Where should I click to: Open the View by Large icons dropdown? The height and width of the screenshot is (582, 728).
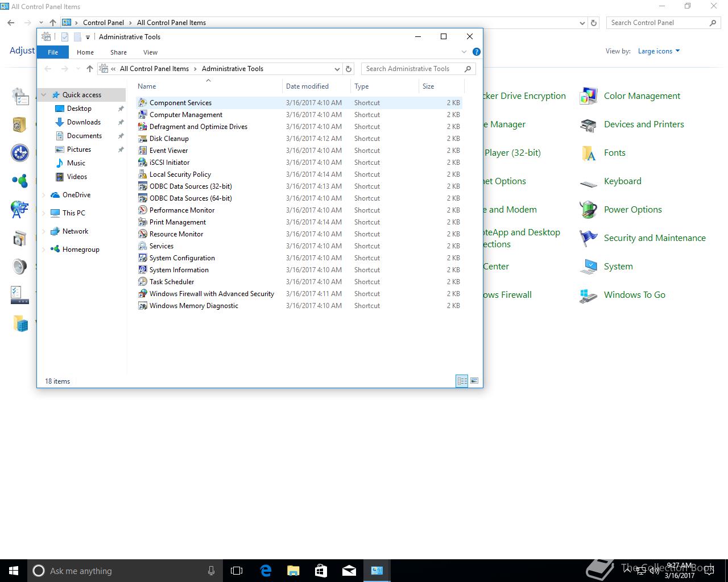click(x=659, y=51)
